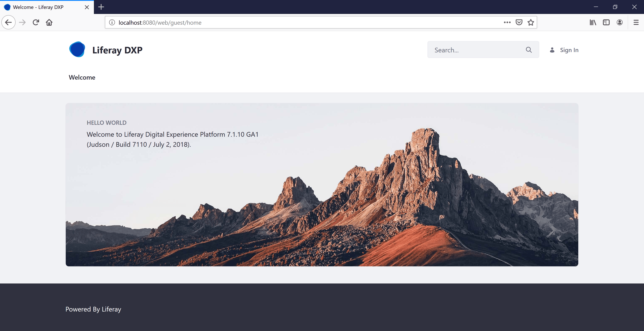Restore down the browser window

pyautogui.click(x=615, y=7)
